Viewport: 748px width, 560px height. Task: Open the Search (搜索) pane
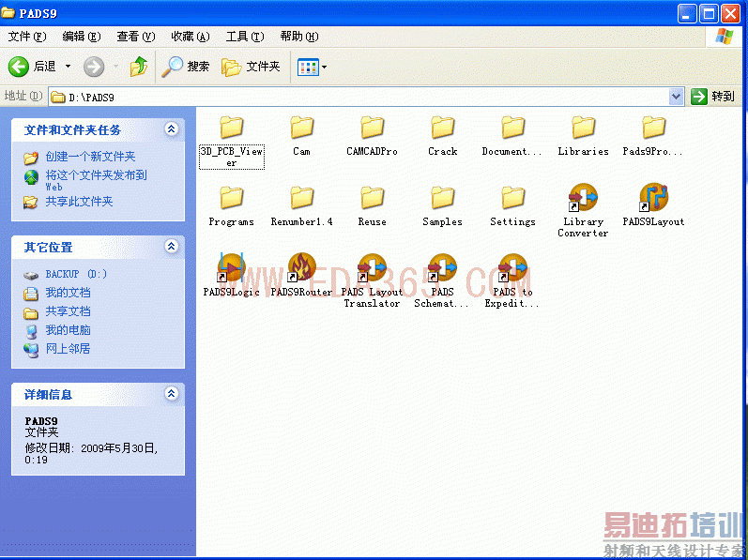coord(186,67)
